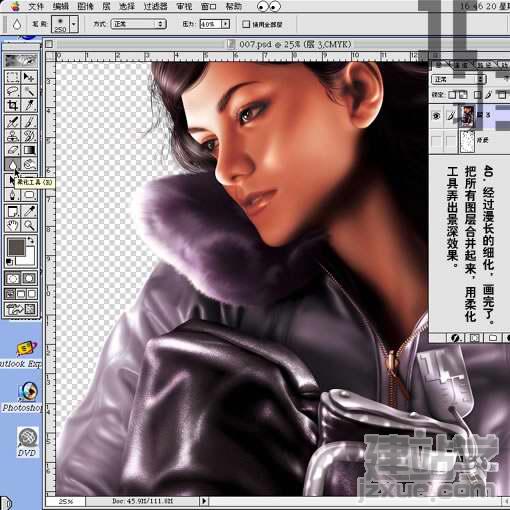This screenshot has height=510, width=510.
Task: Select the Rectangular Marquee tool
Action: coord(12,77)
